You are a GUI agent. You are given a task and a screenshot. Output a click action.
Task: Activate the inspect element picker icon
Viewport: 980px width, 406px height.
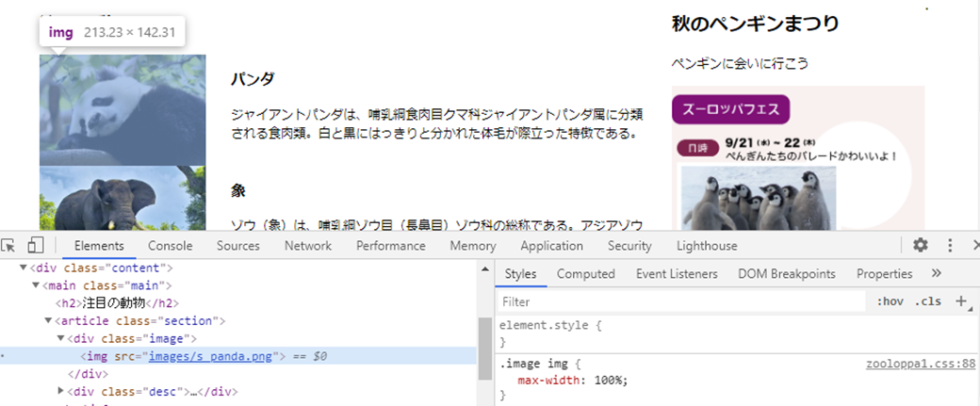(x=8, y=246)
